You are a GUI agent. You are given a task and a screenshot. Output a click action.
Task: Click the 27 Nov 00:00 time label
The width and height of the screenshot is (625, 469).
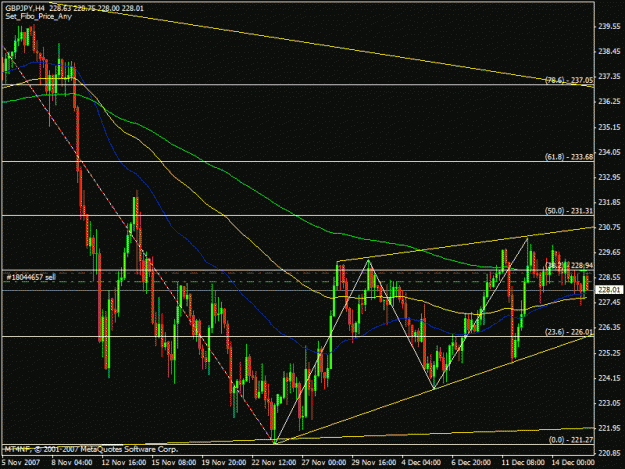click(x=324, y=463)
